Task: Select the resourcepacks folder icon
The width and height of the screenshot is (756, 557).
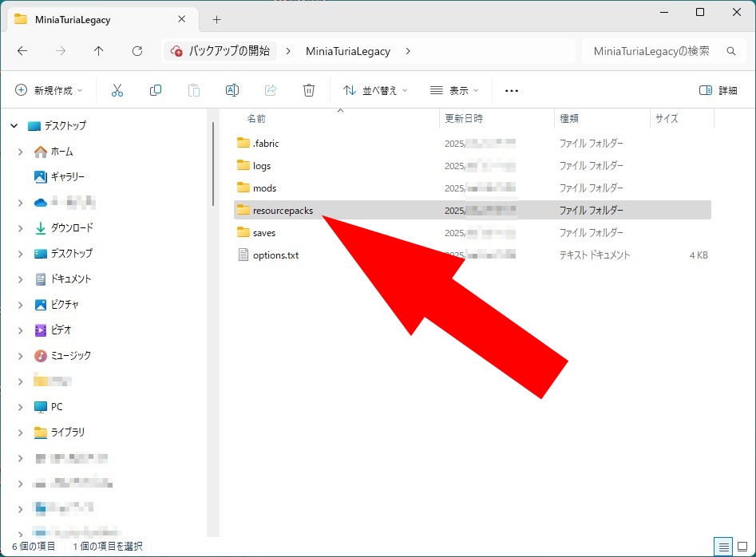Action: tap(243, 210)
